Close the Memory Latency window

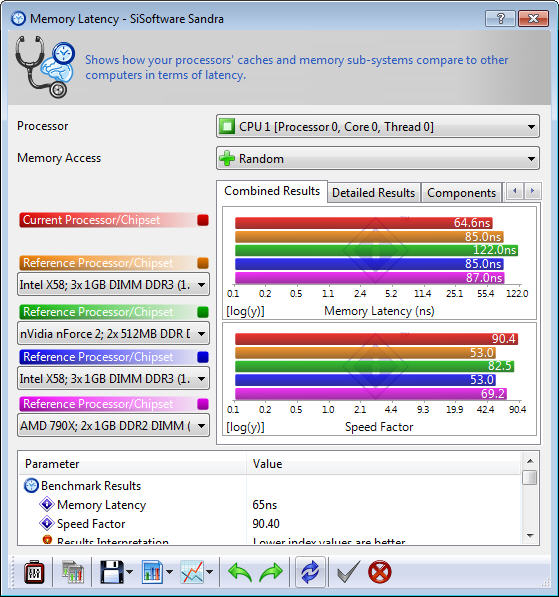tap(533, 18)
